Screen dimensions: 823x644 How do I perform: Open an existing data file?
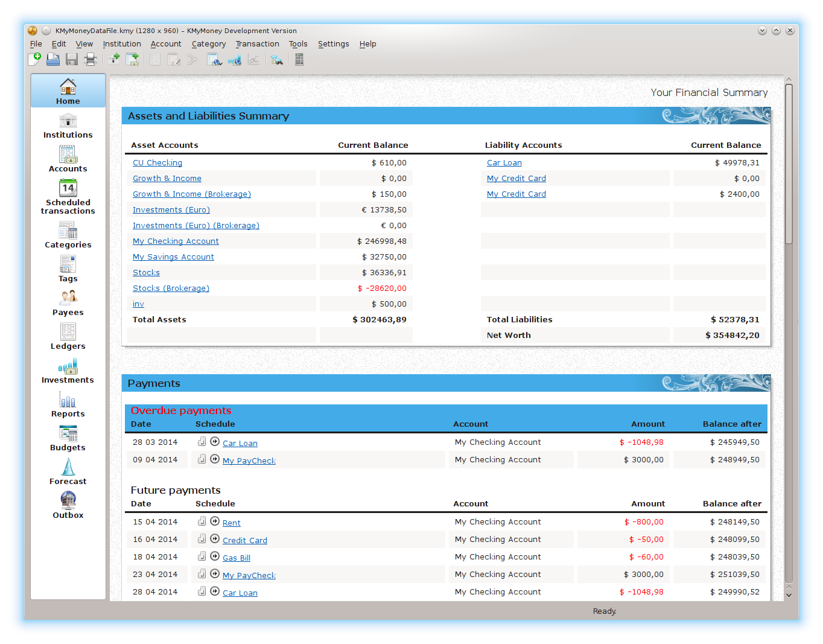point(52,59)
